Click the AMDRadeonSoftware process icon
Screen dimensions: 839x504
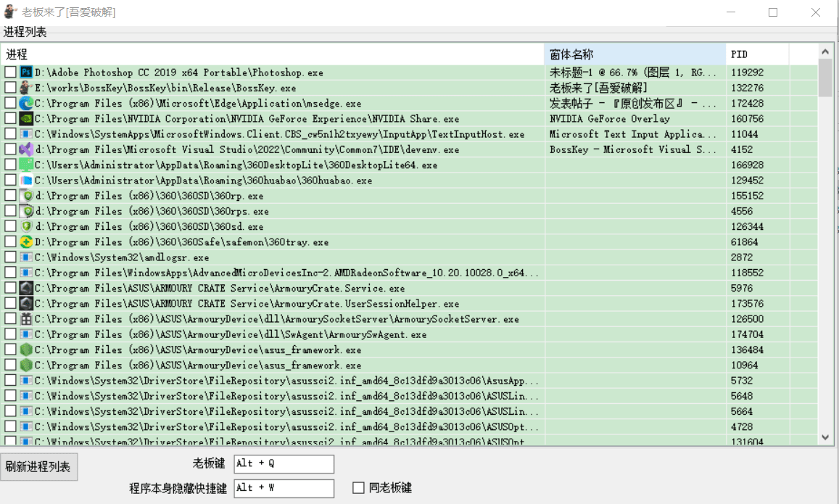click(x=26, y=273)
